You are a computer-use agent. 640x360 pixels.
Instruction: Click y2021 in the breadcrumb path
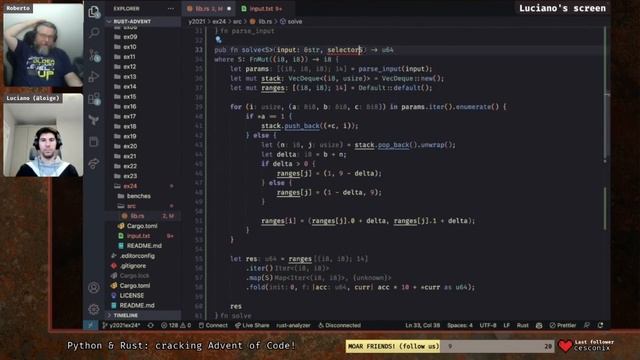(x=197, y=22)
